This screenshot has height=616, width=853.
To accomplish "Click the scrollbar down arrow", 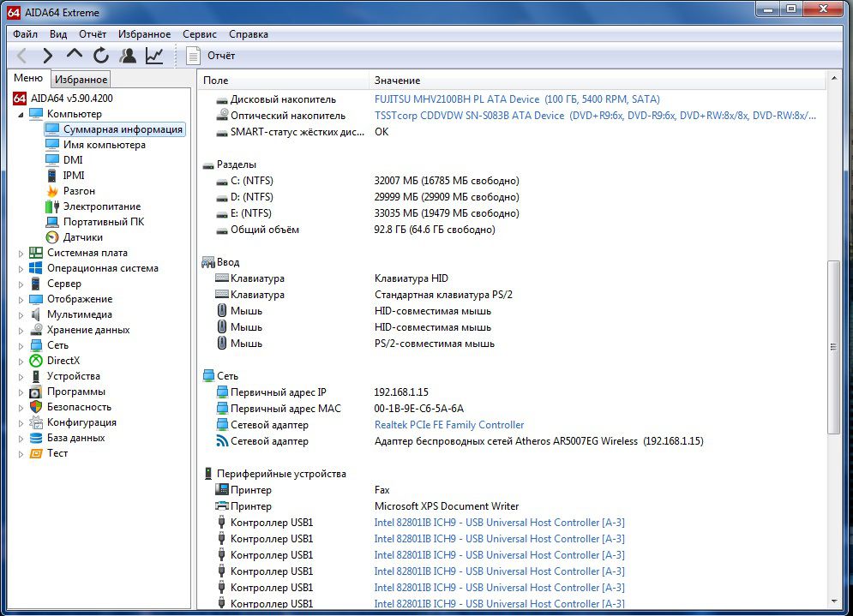I will click(833, 601).
